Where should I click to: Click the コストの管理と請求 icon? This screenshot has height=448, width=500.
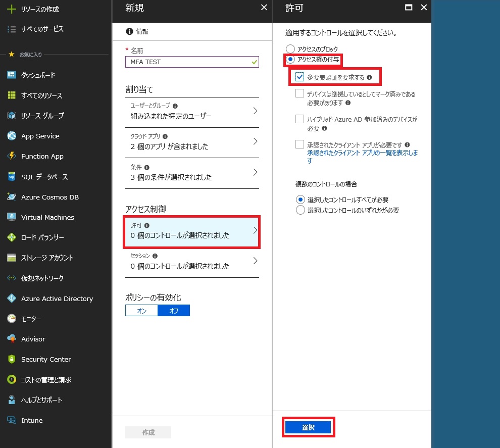12,379
